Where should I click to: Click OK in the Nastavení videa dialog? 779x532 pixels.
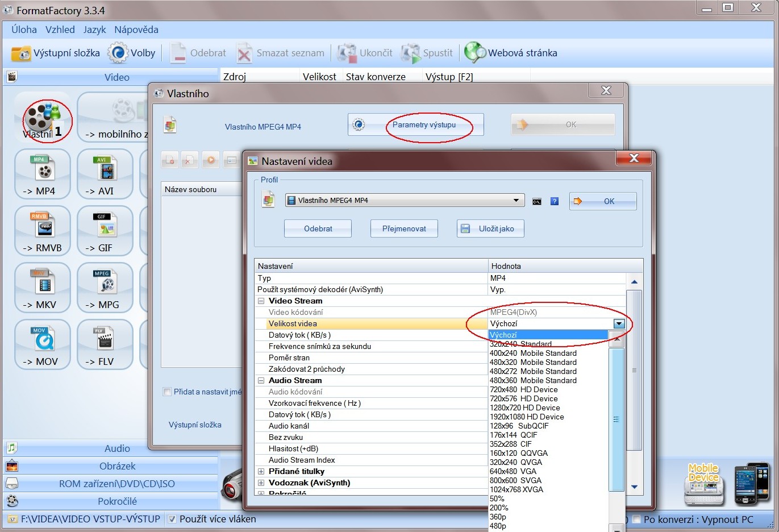603,201
